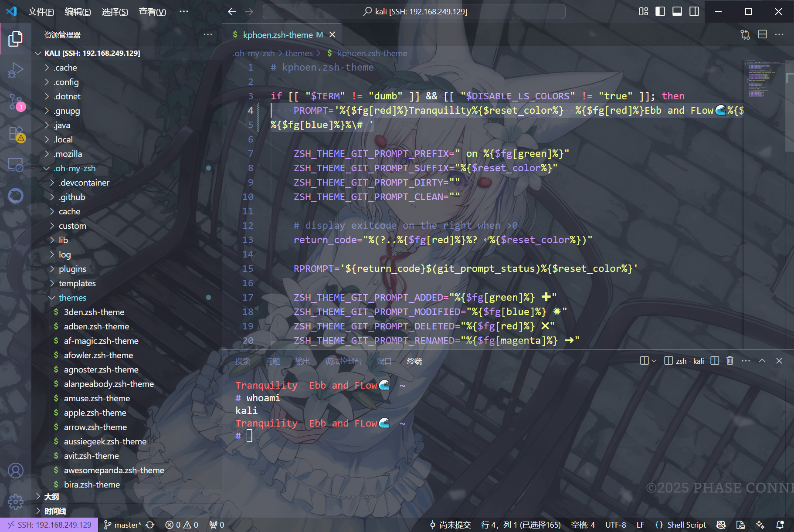
Task: Close the bottom panel with its X icon
Action: (x=779, y=361)
